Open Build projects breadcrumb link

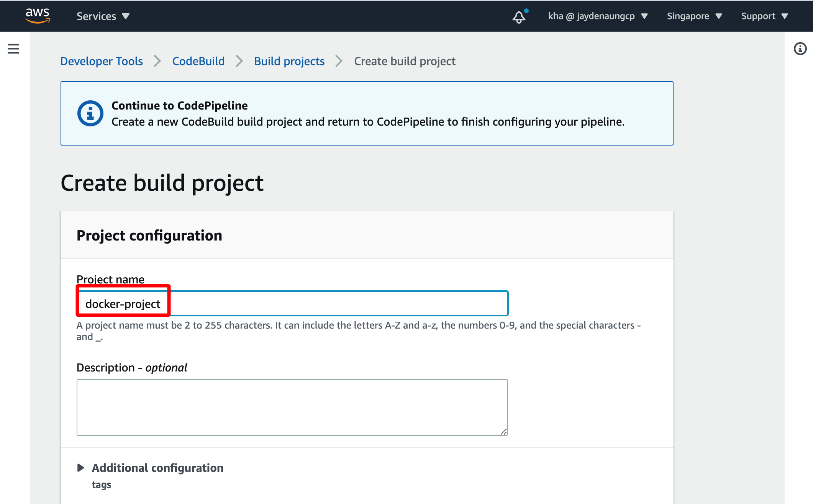click(x=289, y=61)
